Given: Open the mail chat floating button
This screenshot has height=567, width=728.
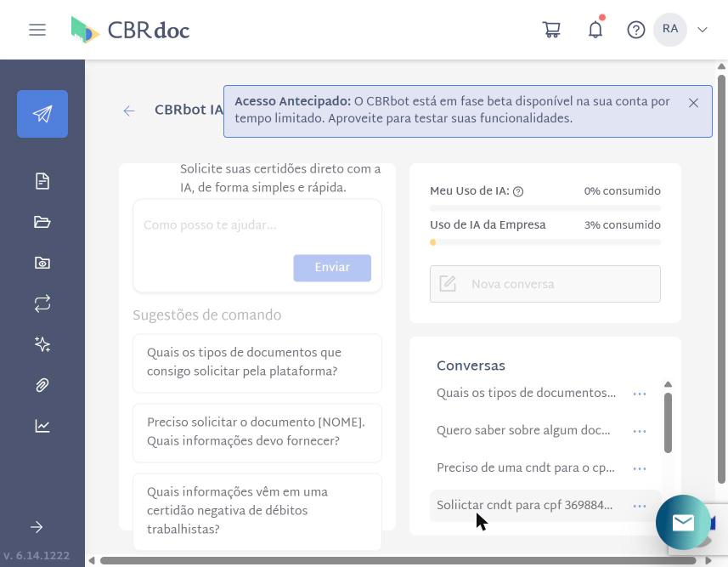Looking at the screenshot, I should click(683, 523).
